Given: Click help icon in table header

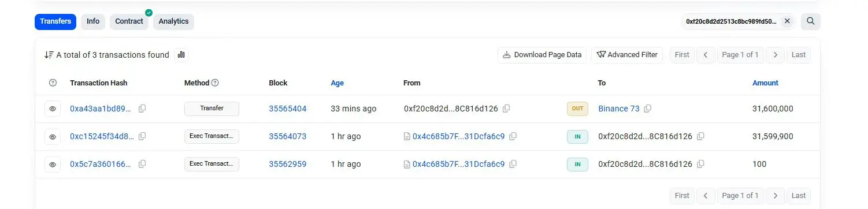Looking at the screenshot, I should (x=53, y=83).
